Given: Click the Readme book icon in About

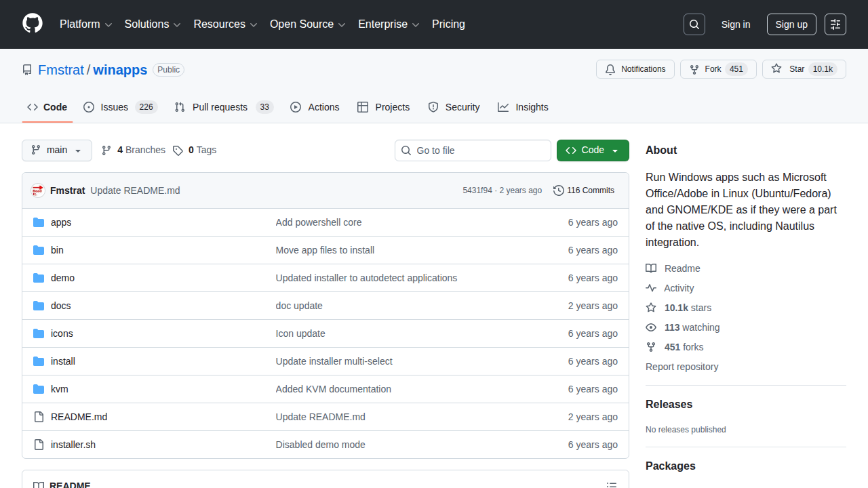Looking at the screenshot, I should [x=651, y=268].
